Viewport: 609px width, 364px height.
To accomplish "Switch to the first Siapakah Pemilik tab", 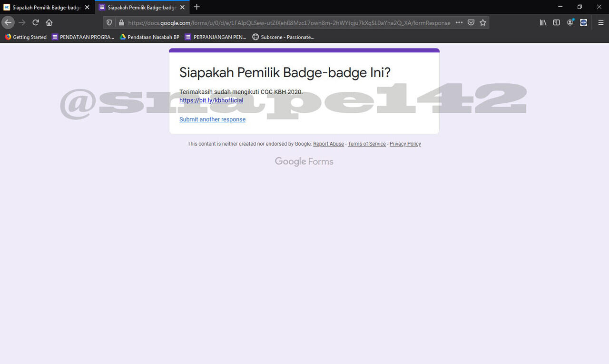I will (47, 7).
